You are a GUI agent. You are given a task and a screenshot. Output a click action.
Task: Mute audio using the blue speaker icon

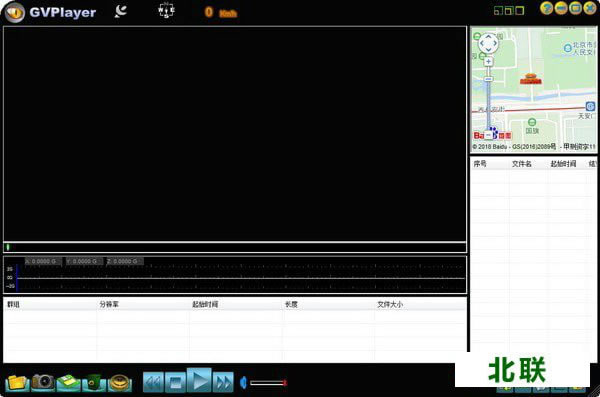(243, 382)
